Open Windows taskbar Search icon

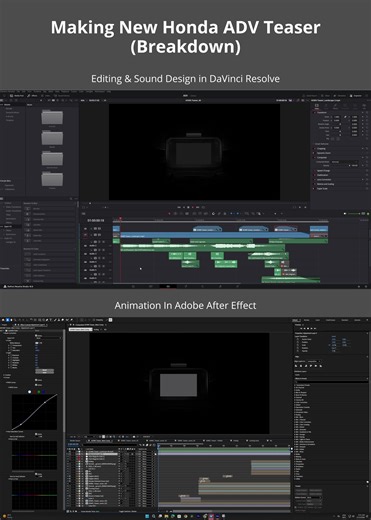[154, 516]
